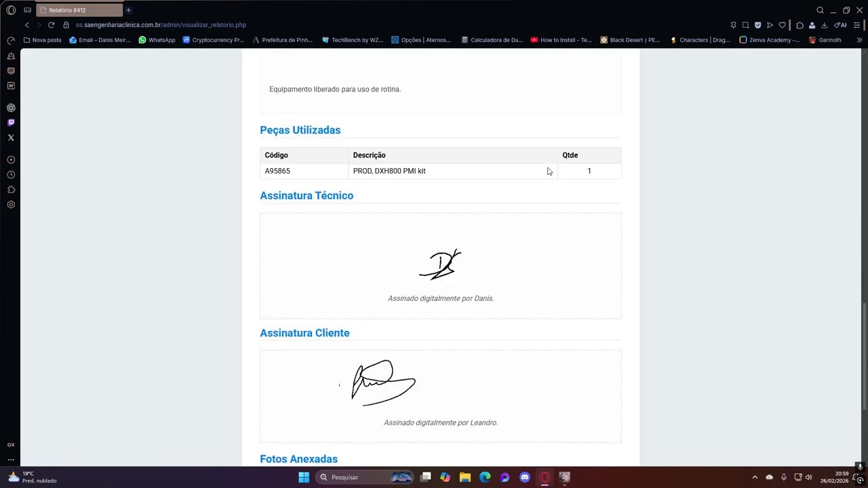Open the Zenva Academy bookmark
Image resolution: width=868 pixels, height=488 pixels.
[x=770, y=40]
